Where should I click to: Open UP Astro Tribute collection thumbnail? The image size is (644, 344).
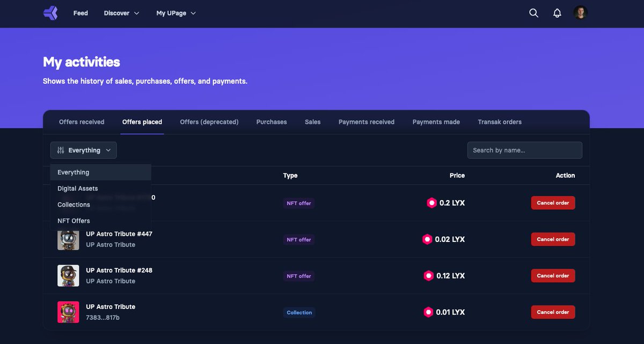click(68, 312)
